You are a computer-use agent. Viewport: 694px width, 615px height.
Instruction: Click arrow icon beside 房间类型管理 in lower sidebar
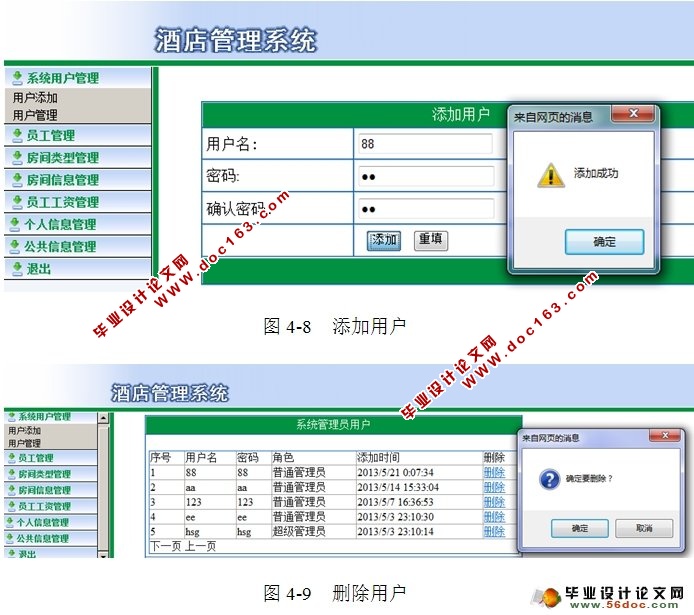12,474
